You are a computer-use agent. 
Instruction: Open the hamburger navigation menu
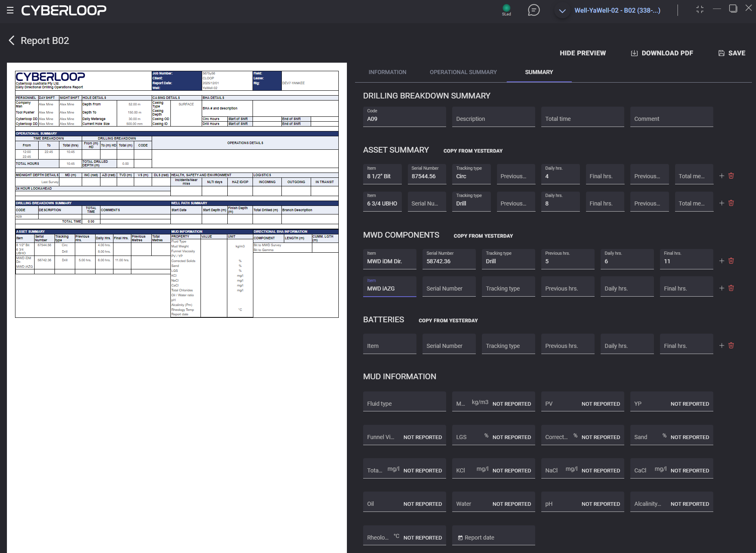tap(10, 10)
